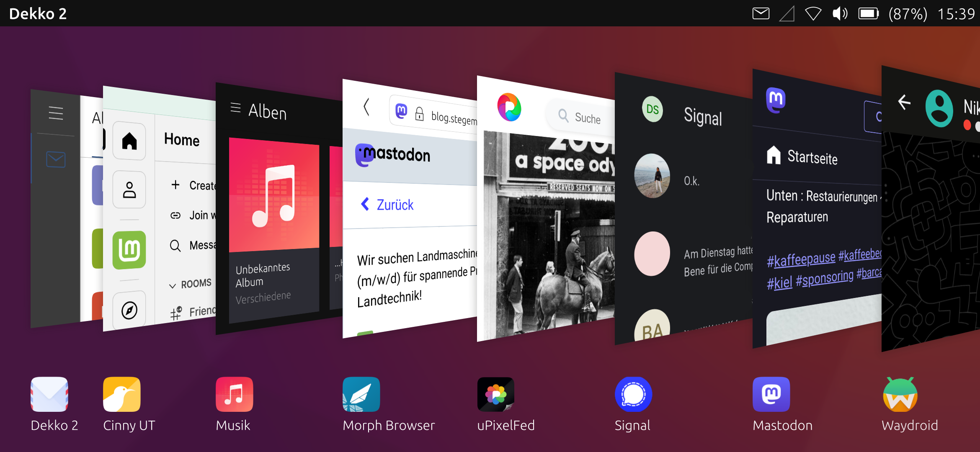Viewport: 980px width, 452px height.
Task: Open the Startseite tab in Mastodon
Action: [x=802, y=157]
